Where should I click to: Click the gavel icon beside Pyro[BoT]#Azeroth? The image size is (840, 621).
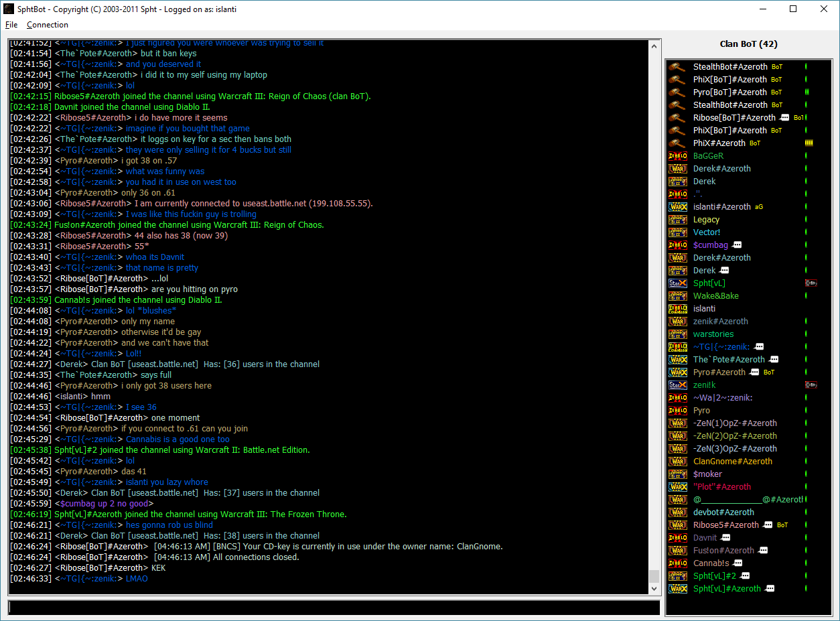point(678,92)
